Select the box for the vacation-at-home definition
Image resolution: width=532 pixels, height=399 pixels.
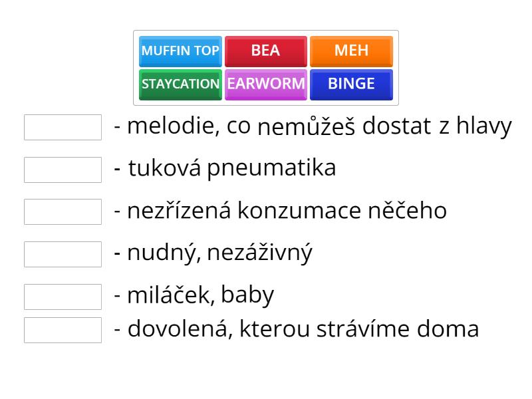(x=62, y=329)
